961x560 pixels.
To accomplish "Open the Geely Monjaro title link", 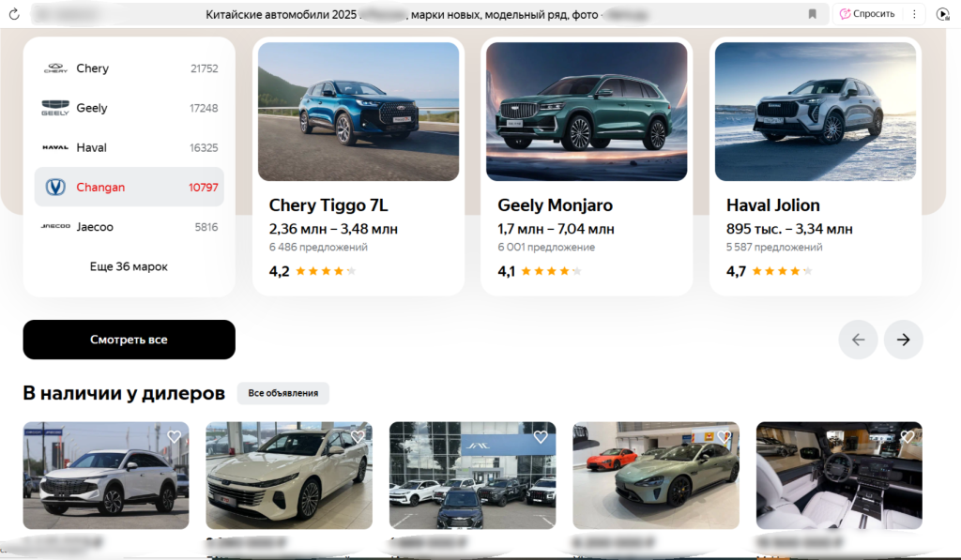I will 555,205.
